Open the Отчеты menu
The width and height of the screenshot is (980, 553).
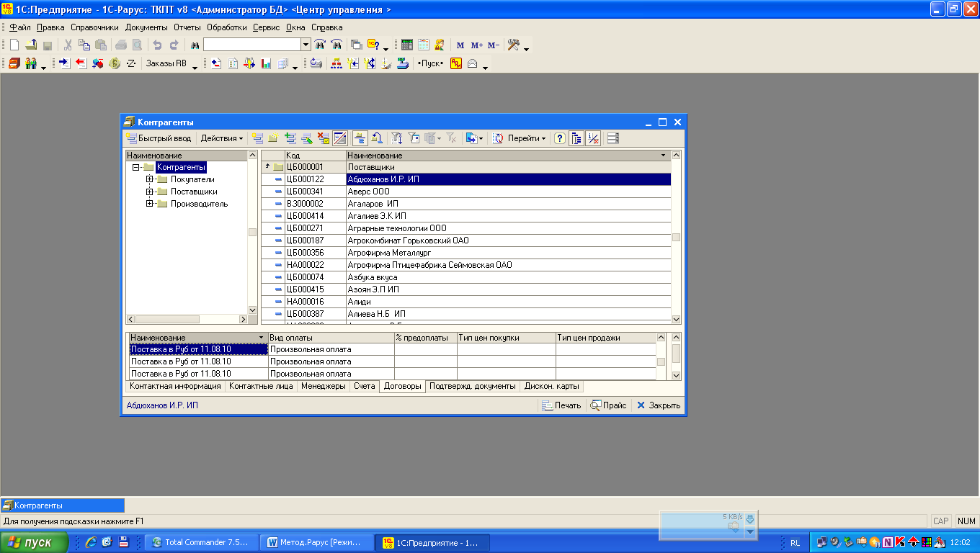click(187, 27)
